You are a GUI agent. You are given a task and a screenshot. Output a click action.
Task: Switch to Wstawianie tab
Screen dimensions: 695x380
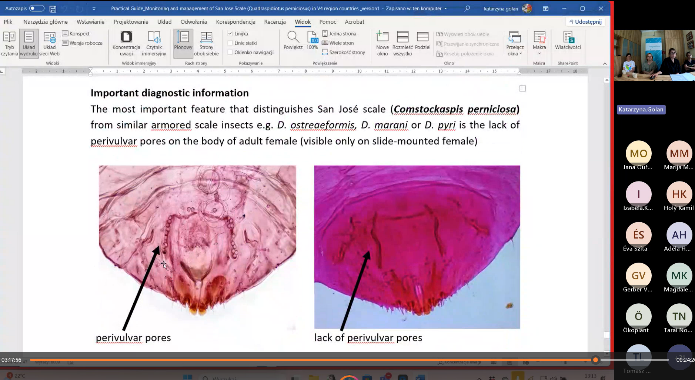point(90,22)
